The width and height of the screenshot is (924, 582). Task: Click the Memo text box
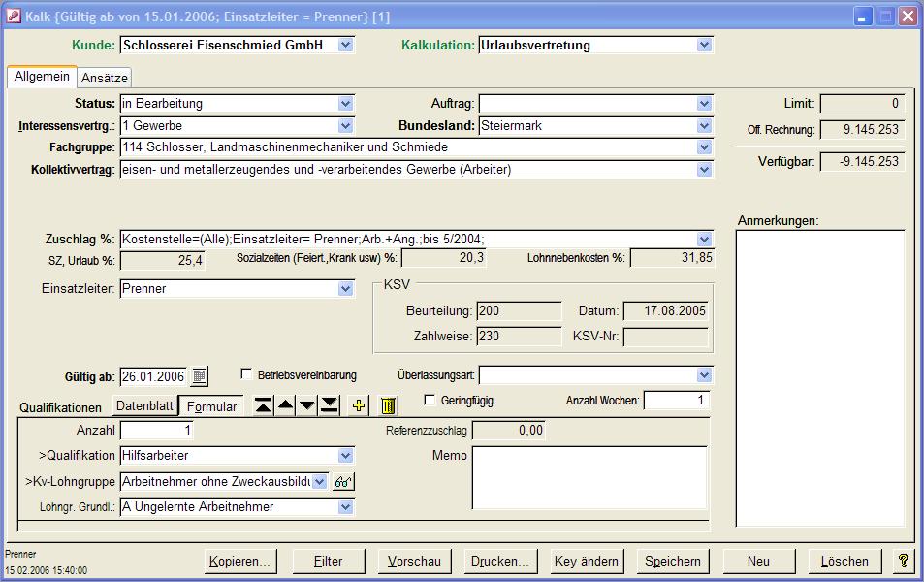pos(589,477)
